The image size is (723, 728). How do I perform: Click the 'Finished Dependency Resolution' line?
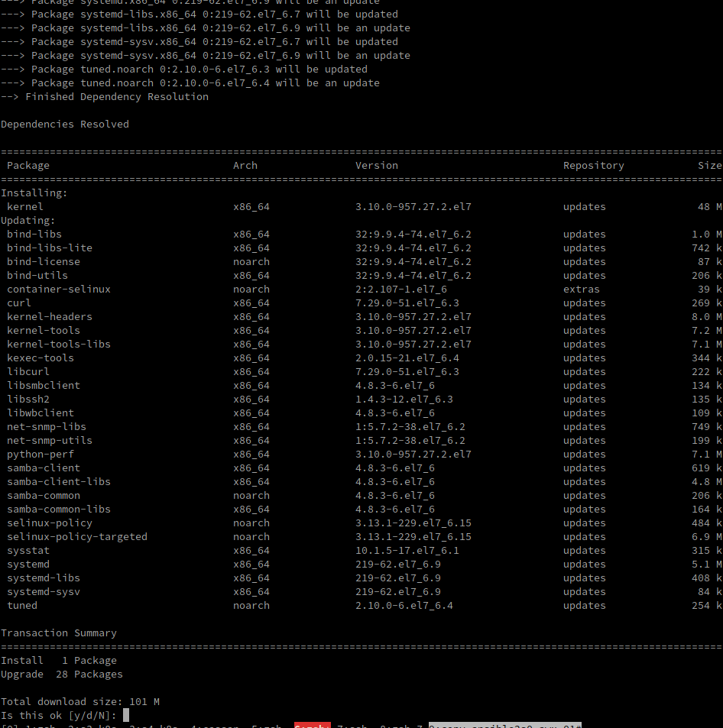click(x=117, y=97)
